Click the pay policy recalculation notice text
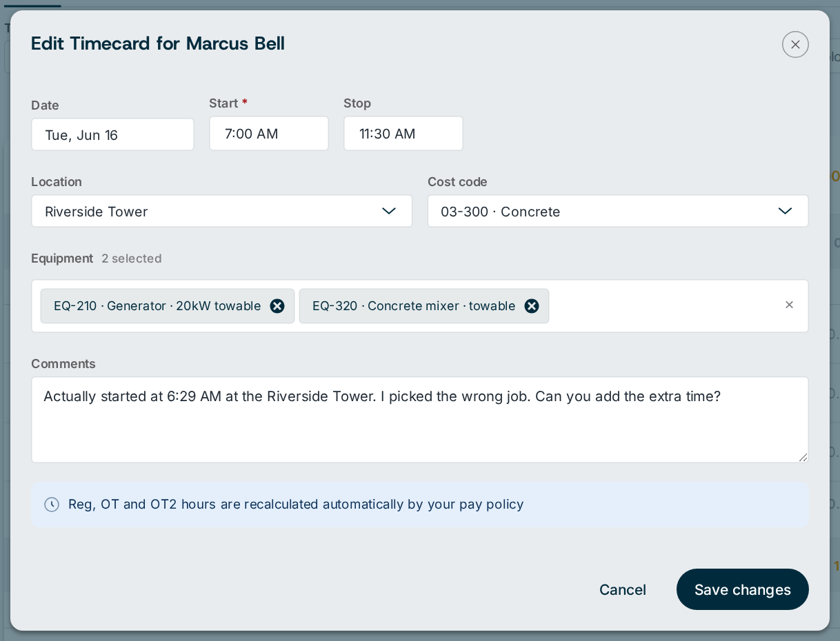 point(296,505)
